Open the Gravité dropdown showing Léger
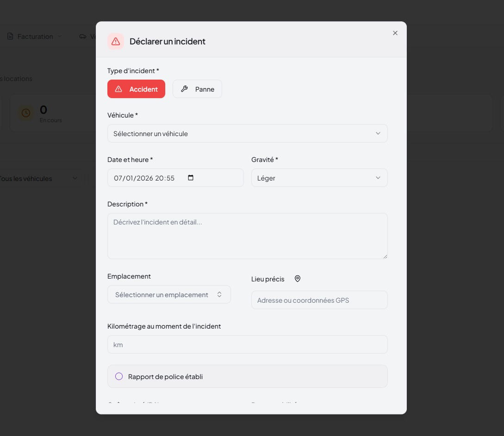504x436 pixels. (x=319, y=178)
